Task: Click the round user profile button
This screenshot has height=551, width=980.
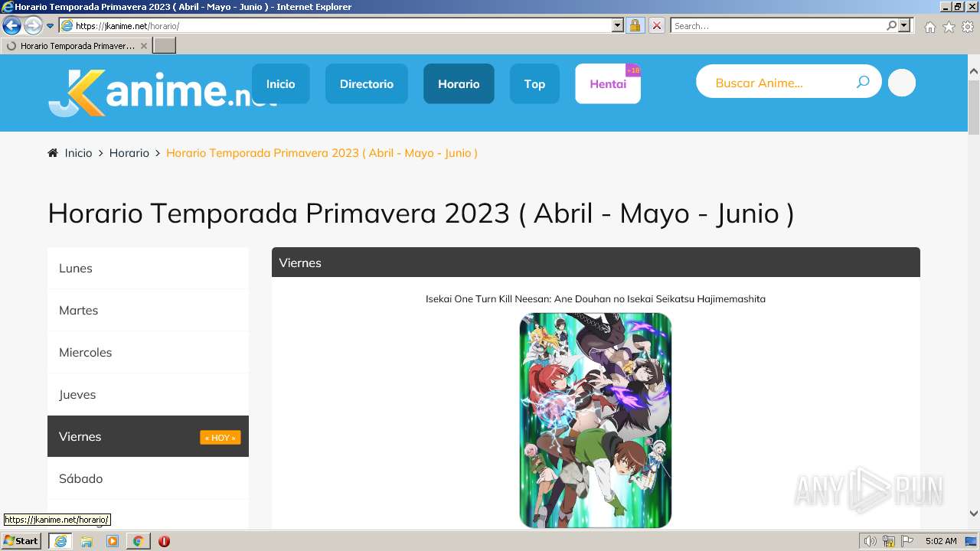Action: pos(902,83)
